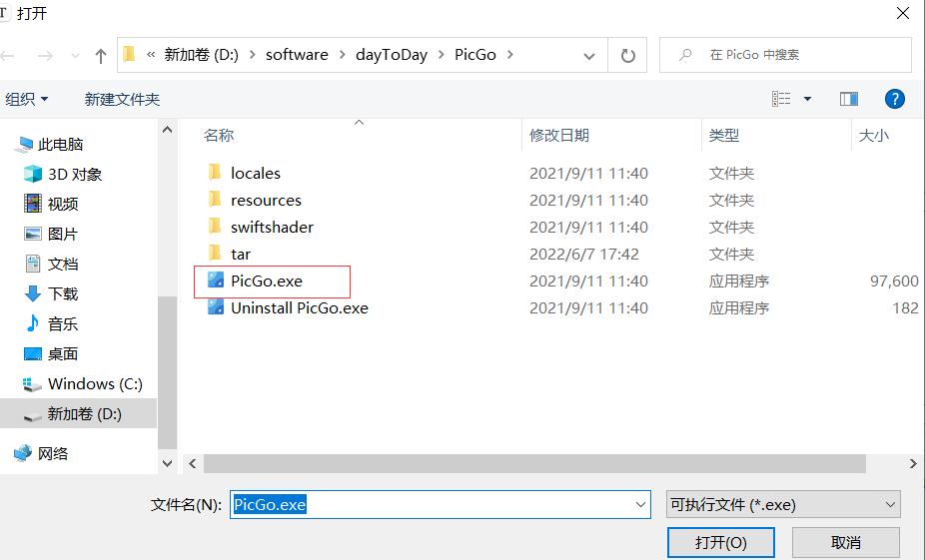Image resolution: width=925 pixels, height=560 pixels.
Task: Go up one folder level arrow
Action: [101, 56]
